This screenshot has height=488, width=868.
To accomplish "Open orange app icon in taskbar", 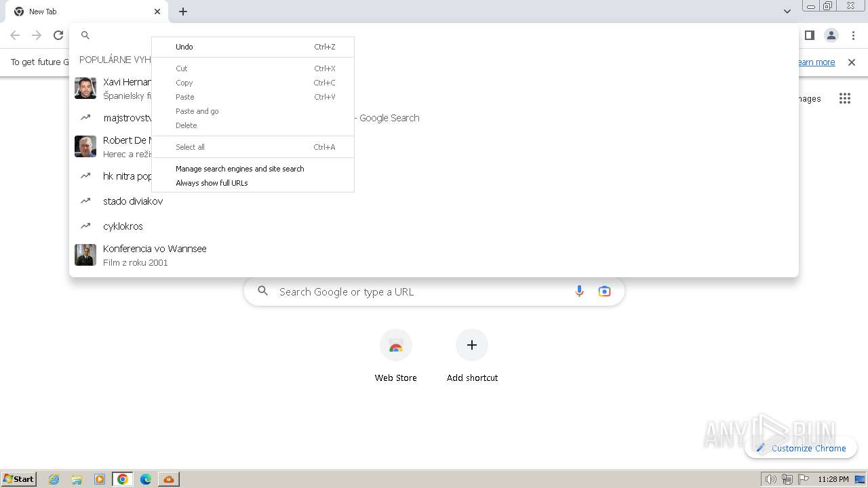I will (169, 479).
